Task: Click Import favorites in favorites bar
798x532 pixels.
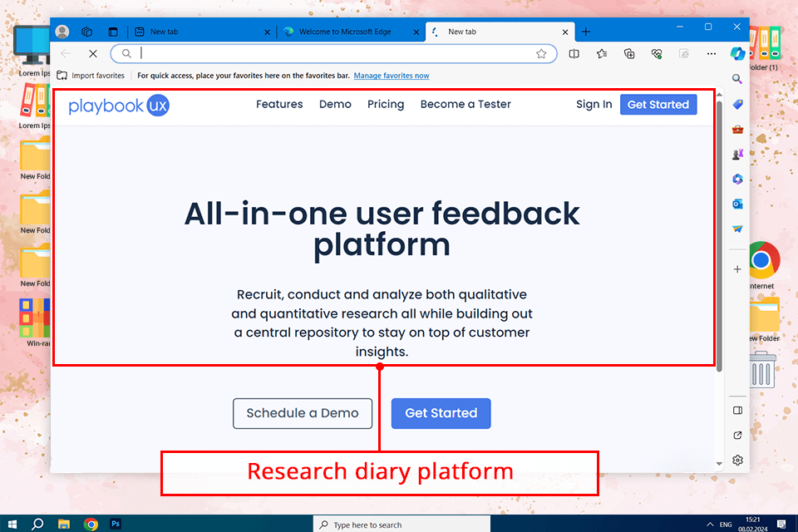Action: 91,76
